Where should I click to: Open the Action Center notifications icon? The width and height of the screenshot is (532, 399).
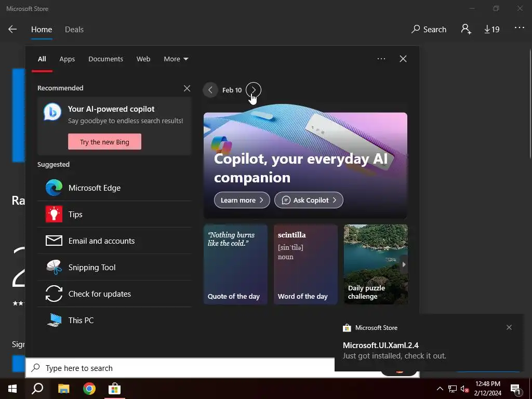[x=515, y=389]
